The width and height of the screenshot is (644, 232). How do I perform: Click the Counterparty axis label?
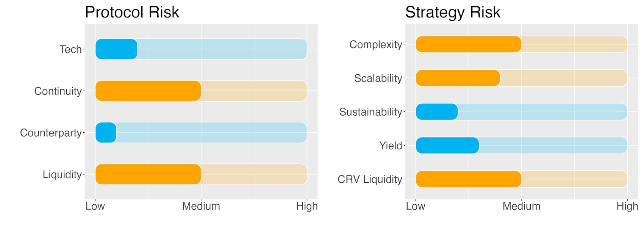click(x=51, y=133)
